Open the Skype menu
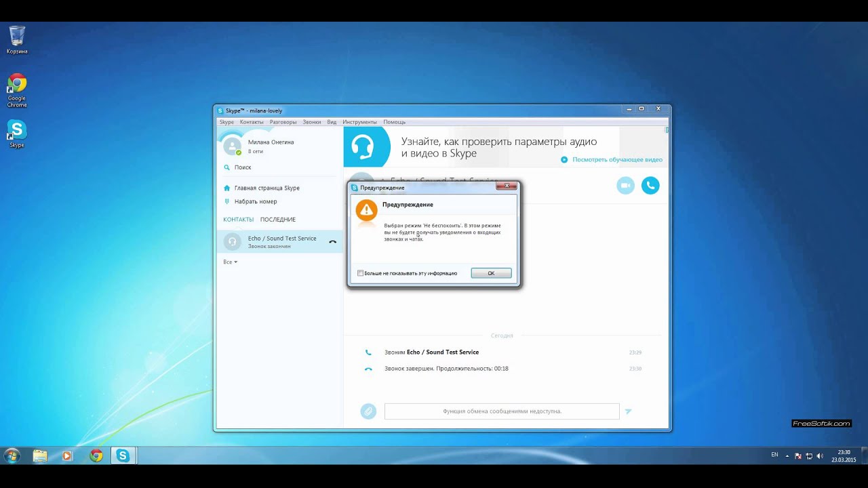 pyautogui.click(x=226, y=122)
